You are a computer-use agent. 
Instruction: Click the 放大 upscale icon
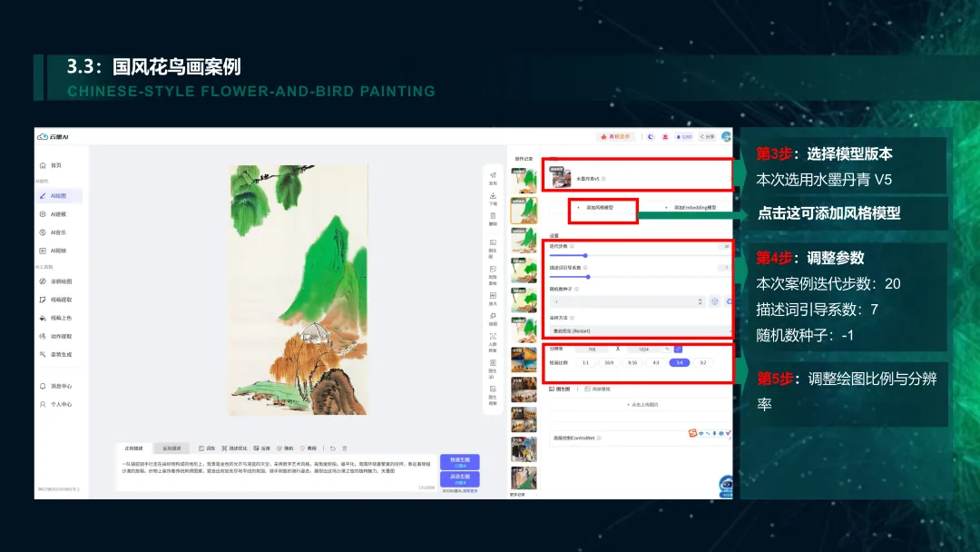(493, 296)
